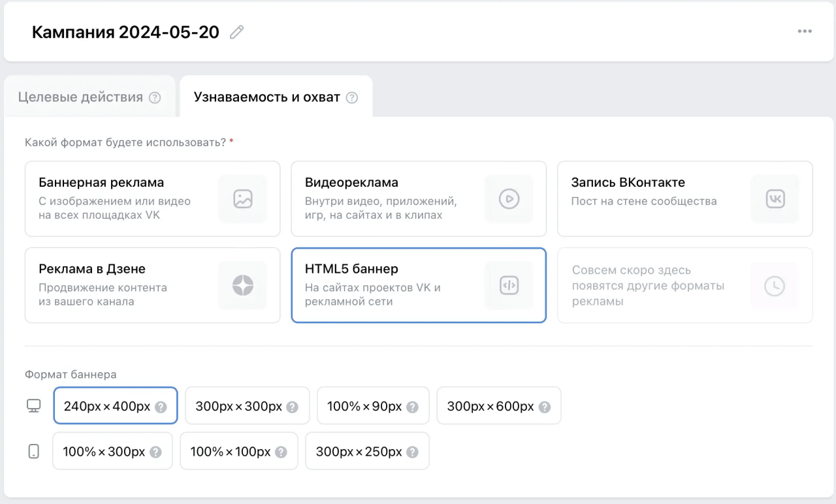Viewport: 836px width, 504px height.
Task: Select the Запись ВКонтакте format card
Action: pos(684,198)
